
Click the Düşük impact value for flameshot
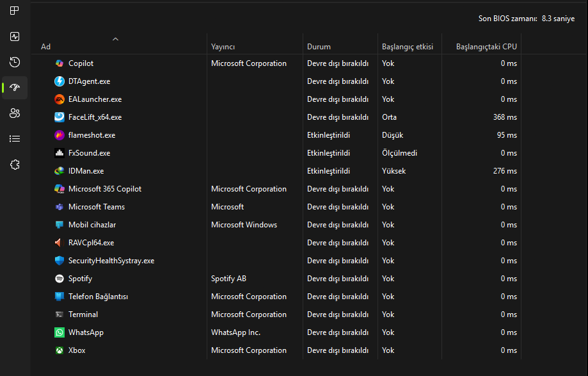coord(393,135)
